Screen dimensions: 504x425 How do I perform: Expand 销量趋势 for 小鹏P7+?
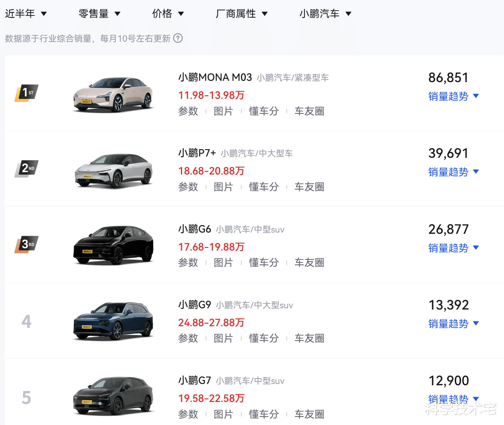coord(453,172)
